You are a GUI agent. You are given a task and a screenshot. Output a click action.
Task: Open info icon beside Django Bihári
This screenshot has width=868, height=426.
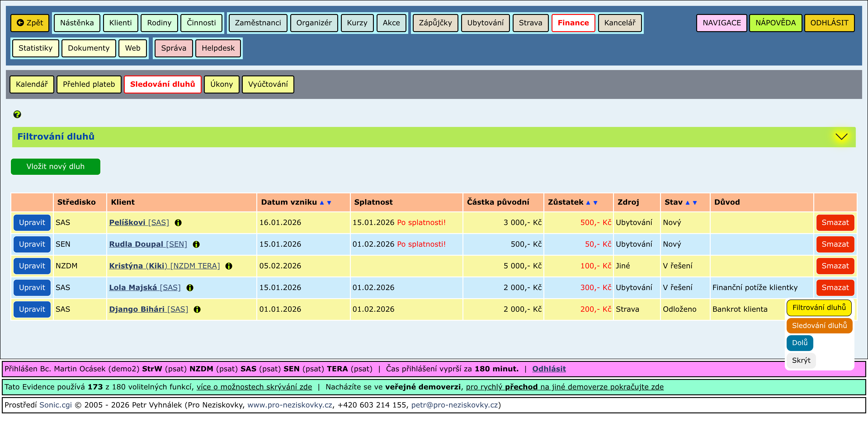pyautogui.click(x=197, y=309)
